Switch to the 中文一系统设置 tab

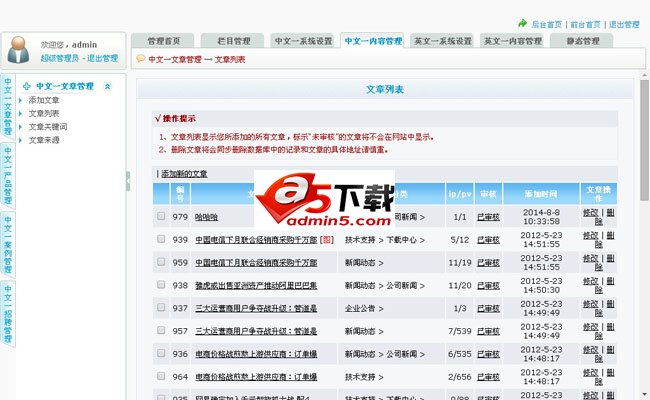pos(303,41)
